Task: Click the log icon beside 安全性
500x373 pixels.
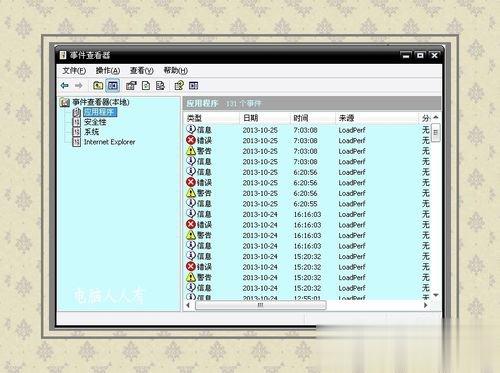Action: (77, 122)
